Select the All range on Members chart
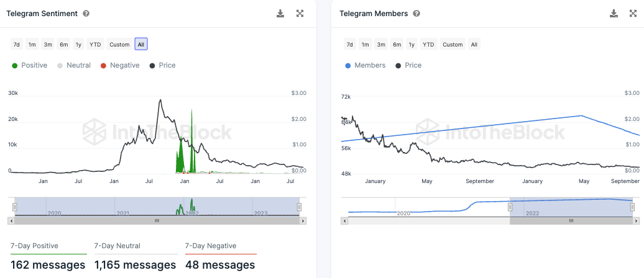The height and width of the screenshot is (278, 644). [474, 44]
